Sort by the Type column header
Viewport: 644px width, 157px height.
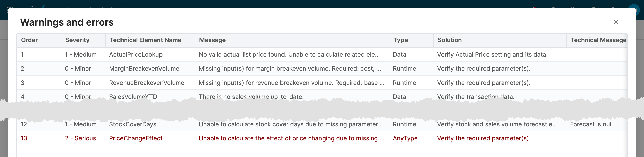(400, 40)
